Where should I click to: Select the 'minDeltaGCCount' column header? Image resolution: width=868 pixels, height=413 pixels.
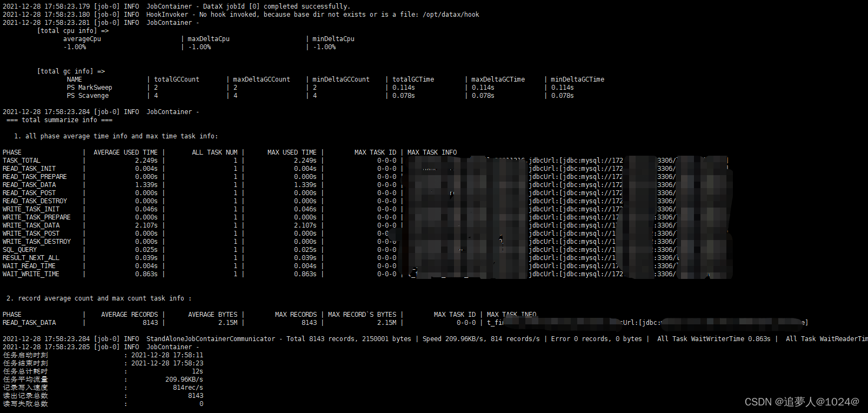[341, 79]
